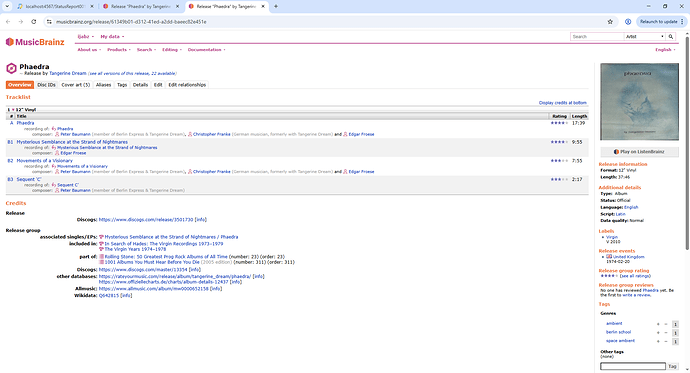Upvote the space ambient tag
Viewport: 690px width, 373px height.
pos(658,341)
